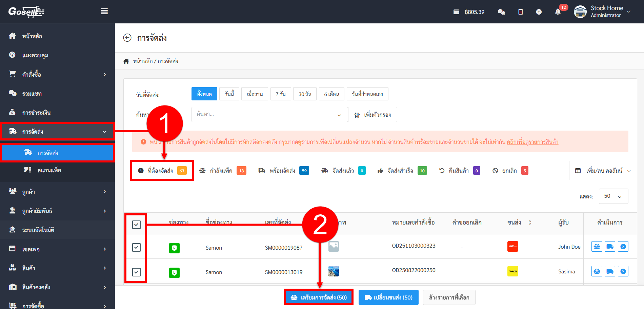Toggle the hamburger sidebar menu icon
Image resolution: width=644 pixels, height=309 pixels.
coord(104,12)
